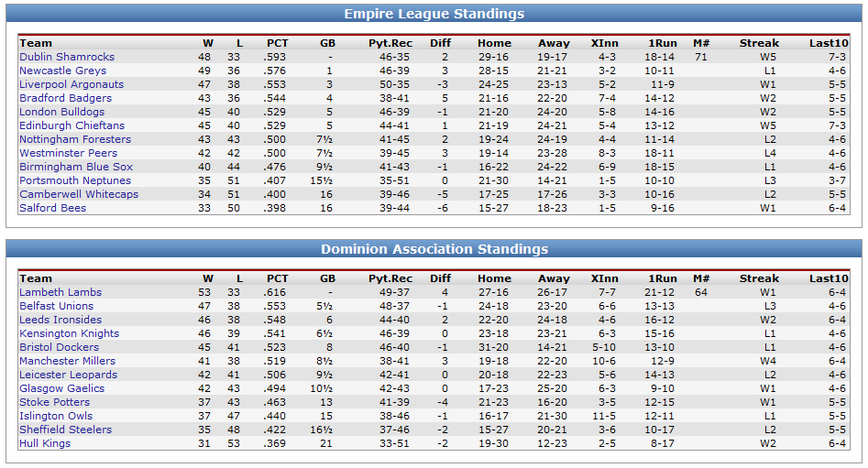
Task: Open Manchester Millers team link
Action: [68, 361]
